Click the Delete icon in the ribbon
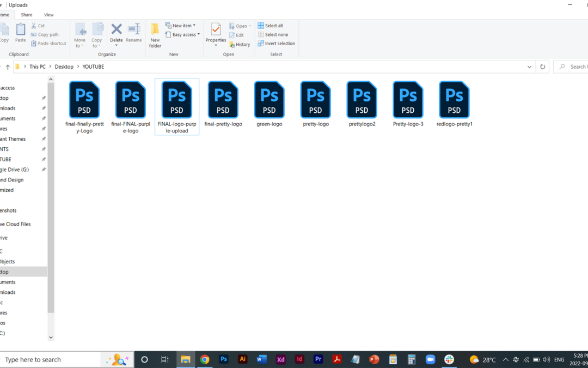This screenshot has height=368, width=588. tap(117, 32)
